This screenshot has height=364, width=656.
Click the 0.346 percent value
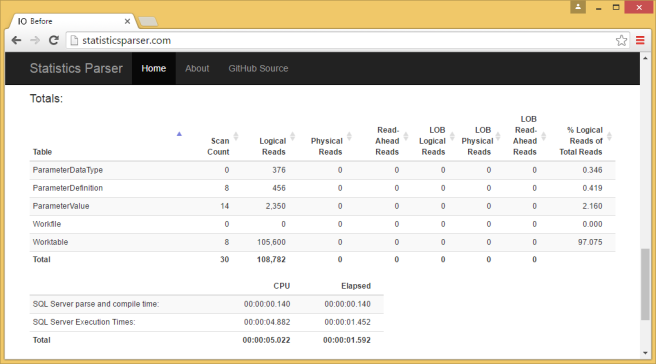click(x=592, y=170)
